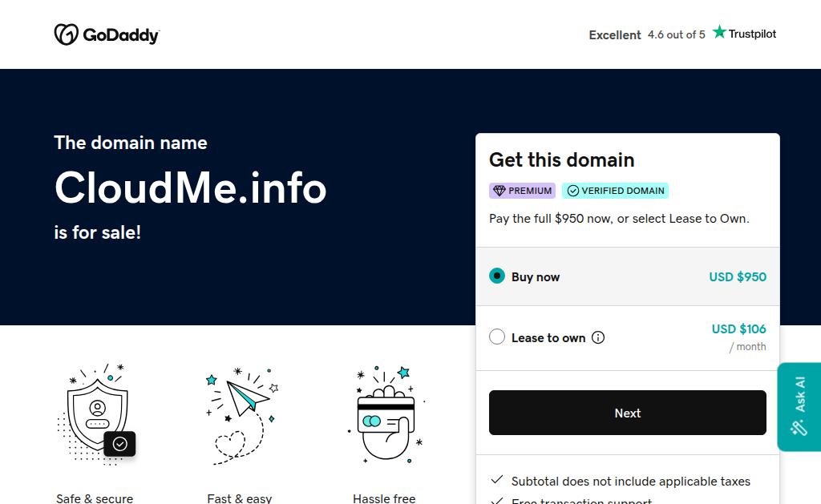Screen dimensions: 821x504
Task: Click the Verified Domain checkmark badge
Action: [615, 191]
